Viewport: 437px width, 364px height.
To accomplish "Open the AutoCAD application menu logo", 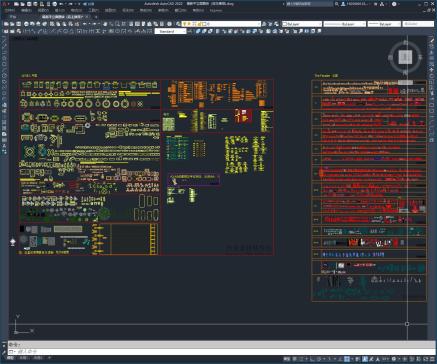I will (x=5, y=4).
